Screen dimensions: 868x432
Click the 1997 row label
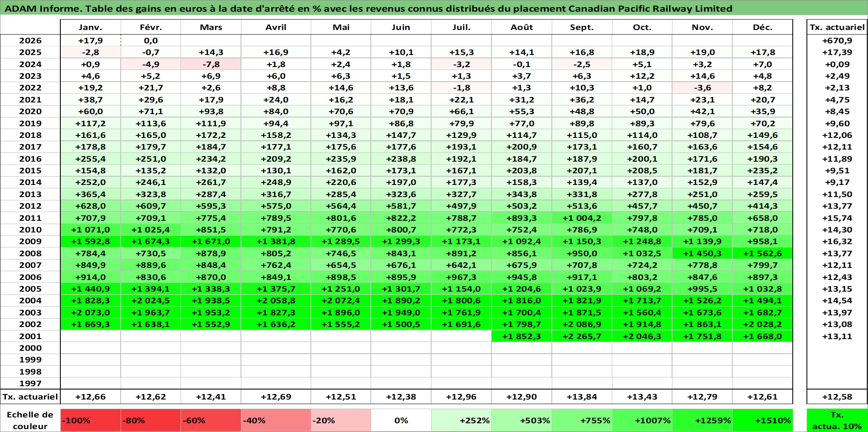30,383
